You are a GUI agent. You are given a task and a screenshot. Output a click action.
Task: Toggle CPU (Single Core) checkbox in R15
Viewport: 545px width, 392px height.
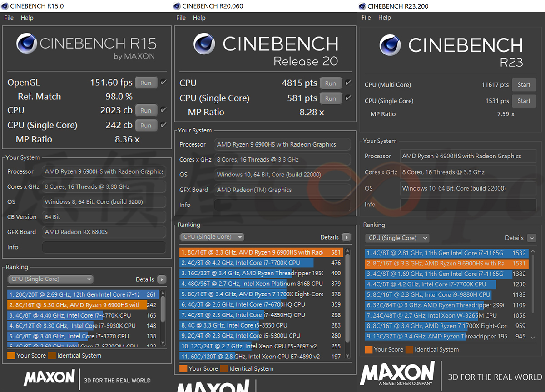(163, 125)
